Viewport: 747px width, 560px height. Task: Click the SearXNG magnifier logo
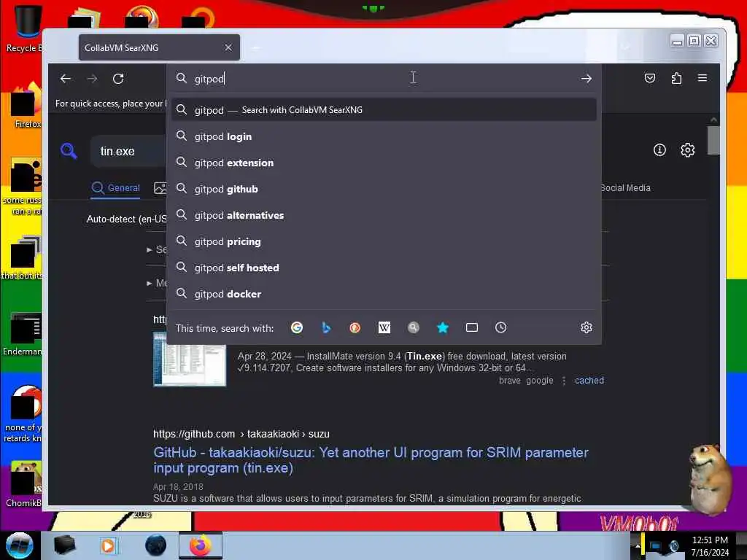coord(69,151)
